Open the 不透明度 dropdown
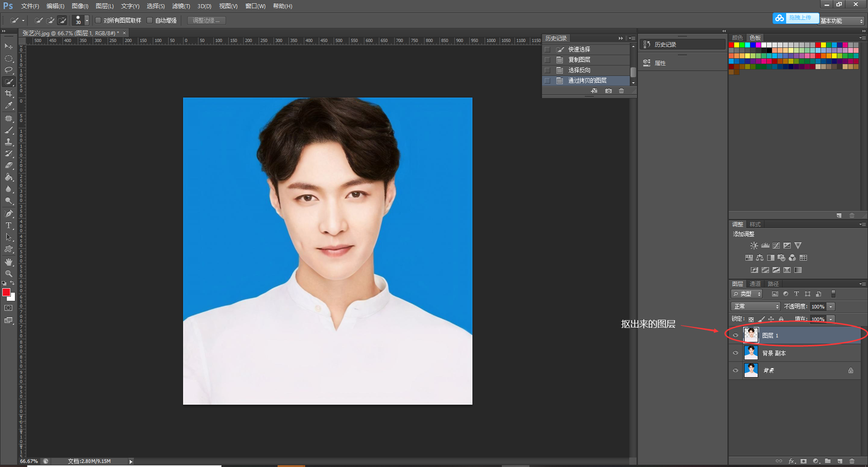This screenshot has width=868, height=467. [x=831, y=306]
